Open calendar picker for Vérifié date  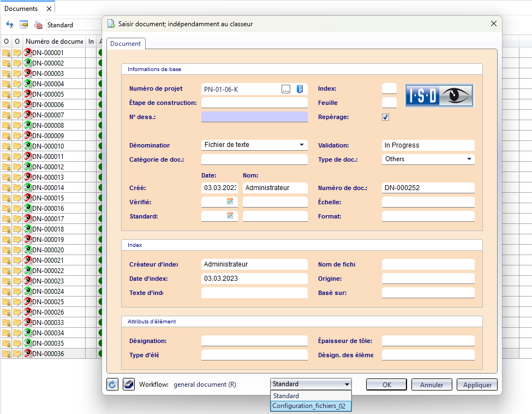pos(230,202)
